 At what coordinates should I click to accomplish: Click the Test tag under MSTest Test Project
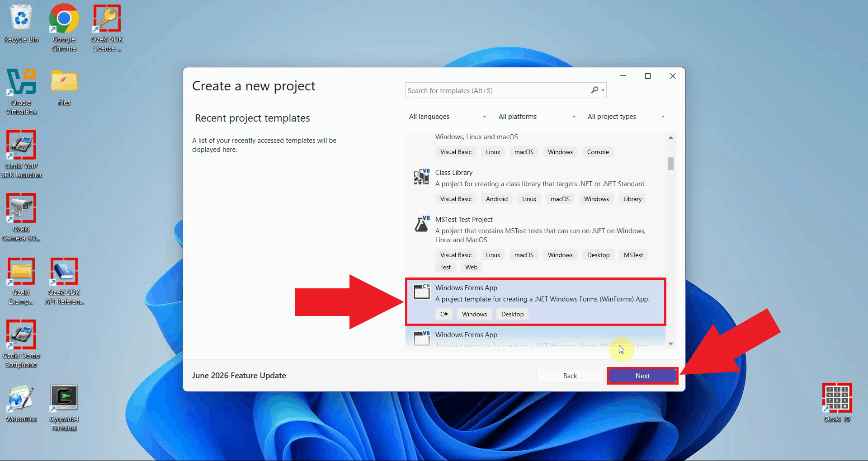pyautogui.click(x=445, y=267)
